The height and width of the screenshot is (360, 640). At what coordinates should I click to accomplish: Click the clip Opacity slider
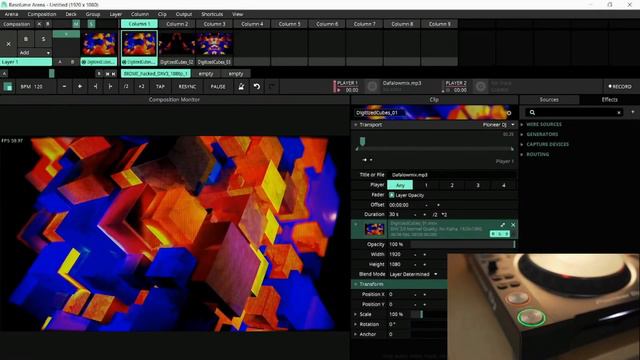(463, 244)
